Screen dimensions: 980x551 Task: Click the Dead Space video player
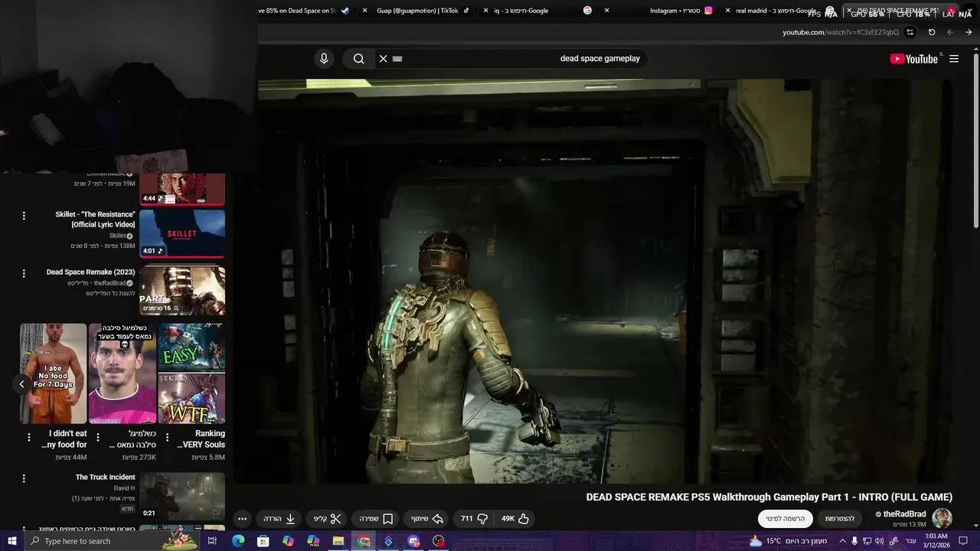coord(593,282)
